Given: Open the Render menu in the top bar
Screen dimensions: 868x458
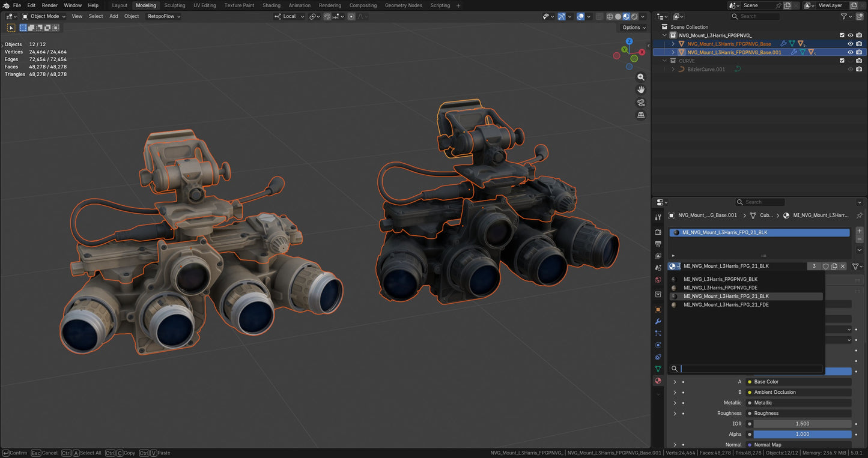Looking at the screenshot, I should (49, 5).
